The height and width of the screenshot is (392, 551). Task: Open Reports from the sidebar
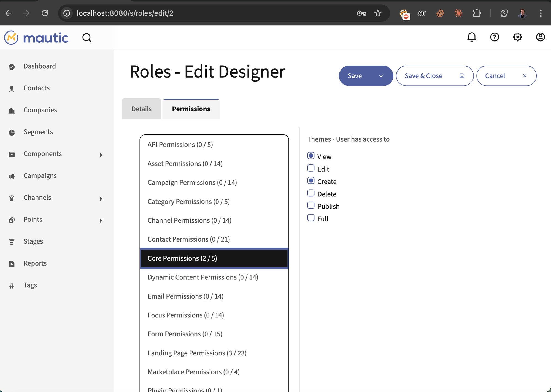click(35, 263)
